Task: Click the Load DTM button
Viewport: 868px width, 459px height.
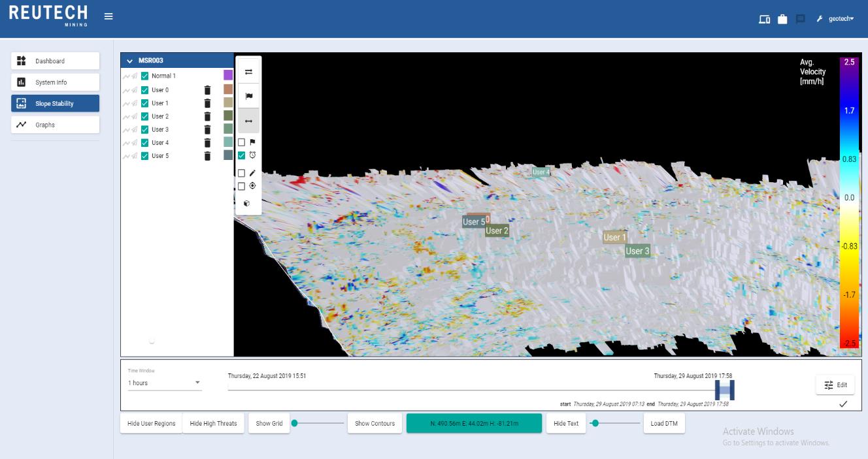Action: coord(664,423)
